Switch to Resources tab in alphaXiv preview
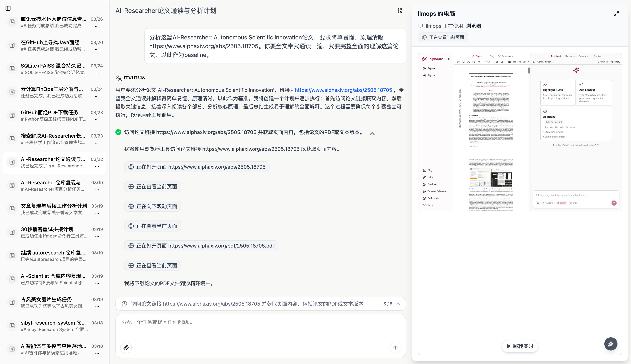Screen dimensions: 631x364 (505, 56)
